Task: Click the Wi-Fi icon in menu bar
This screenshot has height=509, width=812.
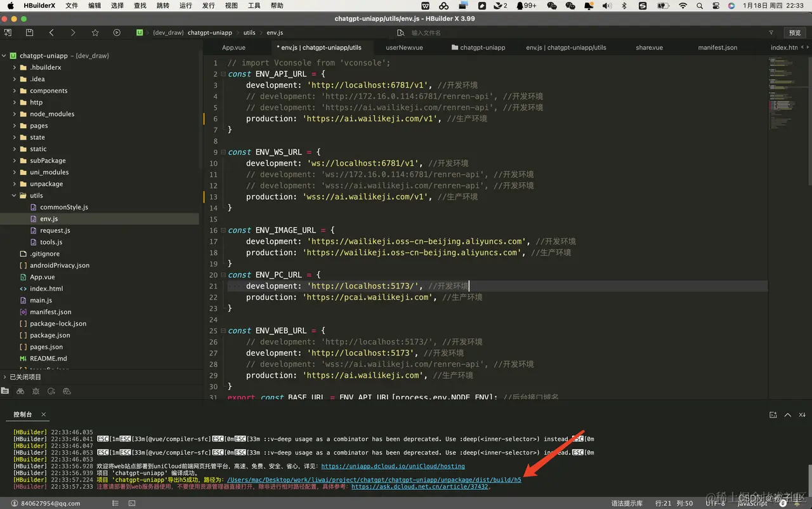Action: (x=683, y=6)
